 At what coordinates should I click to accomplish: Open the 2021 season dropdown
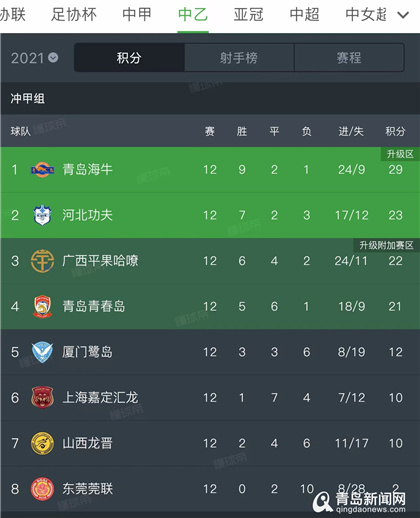coord(34,58)
